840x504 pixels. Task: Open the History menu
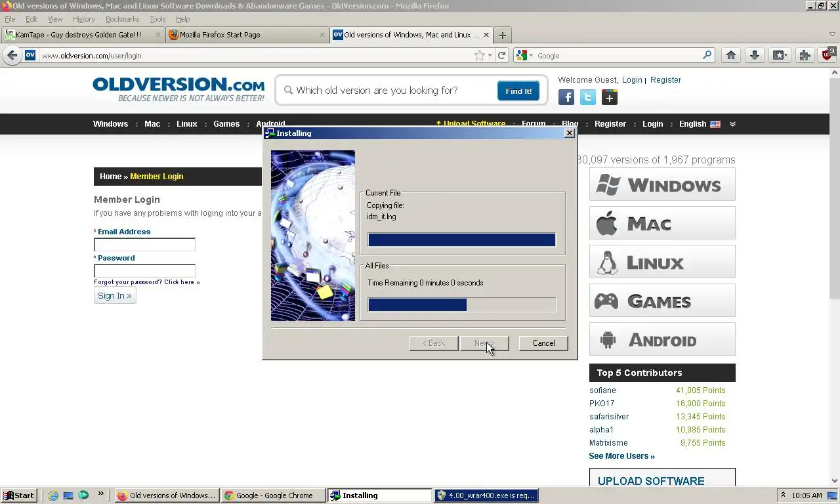pos(84,19)
